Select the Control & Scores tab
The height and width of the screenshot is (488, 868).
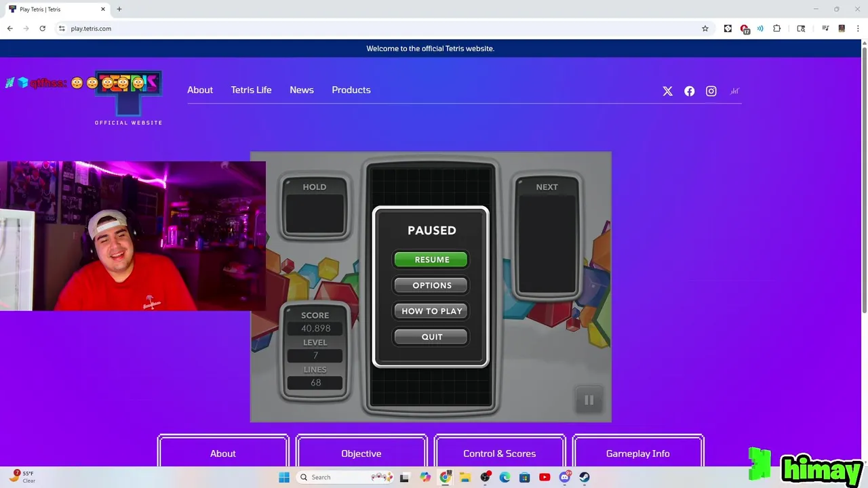coord(500,453)
